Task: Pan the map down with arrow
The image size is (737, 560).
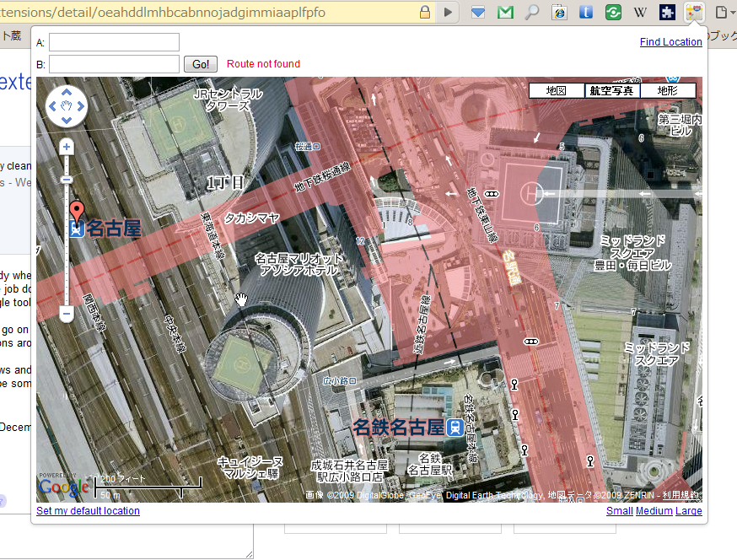Action: (x=67, y=121)
